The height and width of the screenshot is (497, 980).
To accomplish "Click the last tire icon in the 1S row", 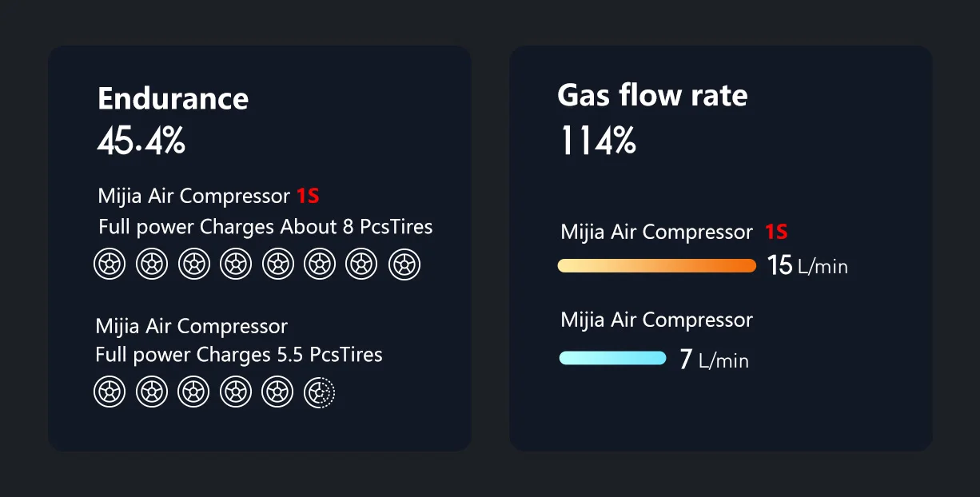I will tap(404, 264).
